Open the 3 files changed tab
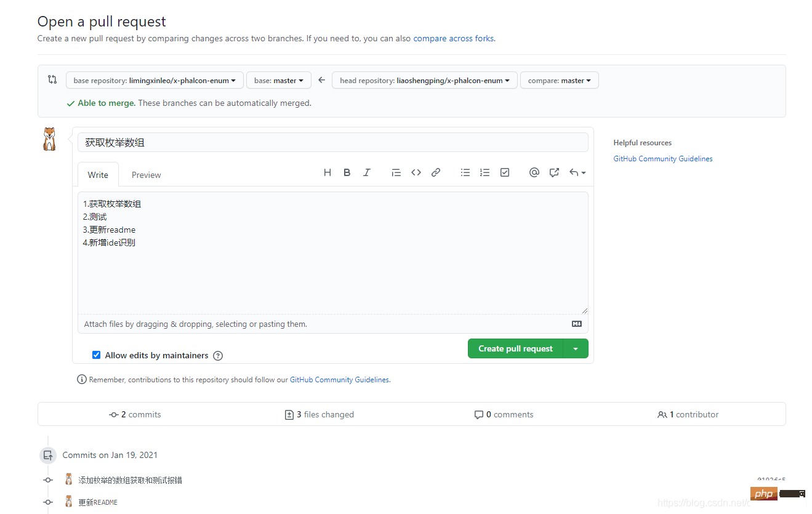Viewport: 812px width, 514px height. point(320,415)
